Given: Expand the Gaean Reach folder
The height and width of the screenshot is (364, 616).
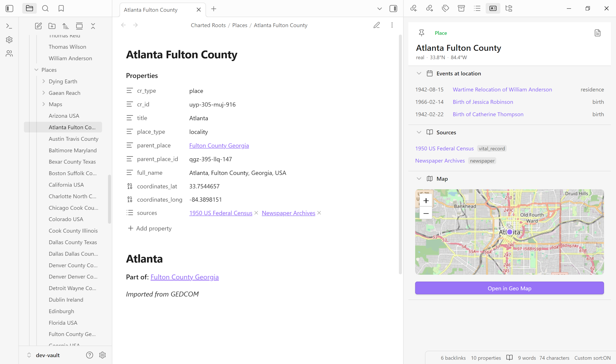Looking at the screenshot, I should coord(44,93).
